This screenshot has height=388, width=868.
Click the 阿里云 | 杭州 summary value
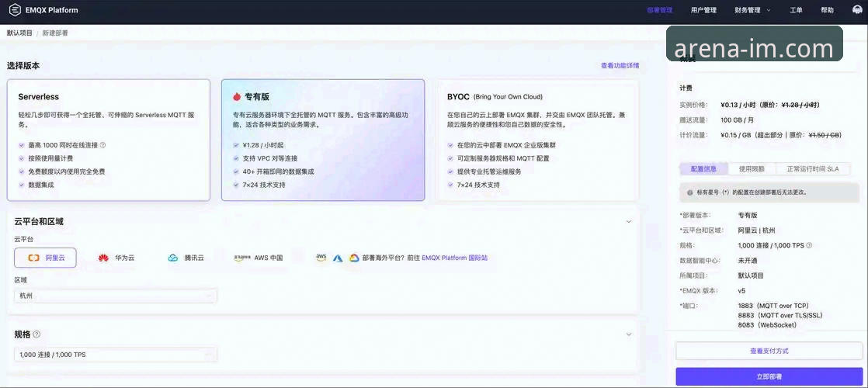click(x=756, y=230)
